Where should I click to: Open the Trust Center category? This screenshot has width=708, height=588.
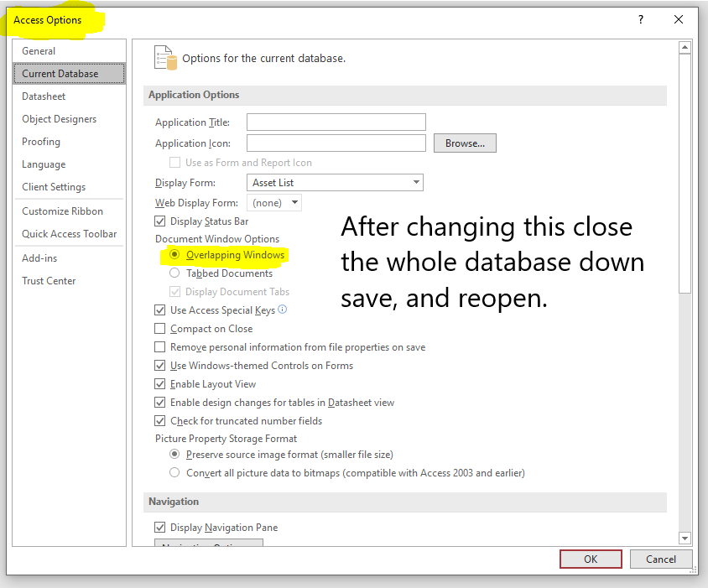pos(69,280)
